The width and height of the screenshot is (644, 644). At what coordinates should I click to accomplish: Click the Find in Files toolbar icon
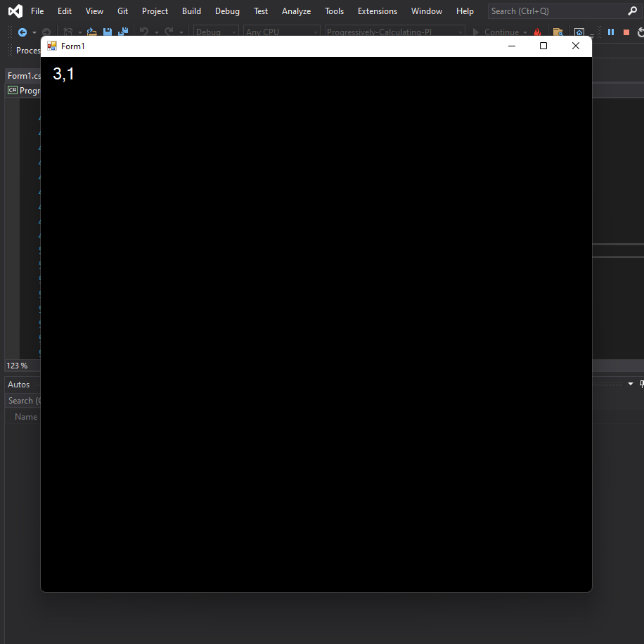558,32
